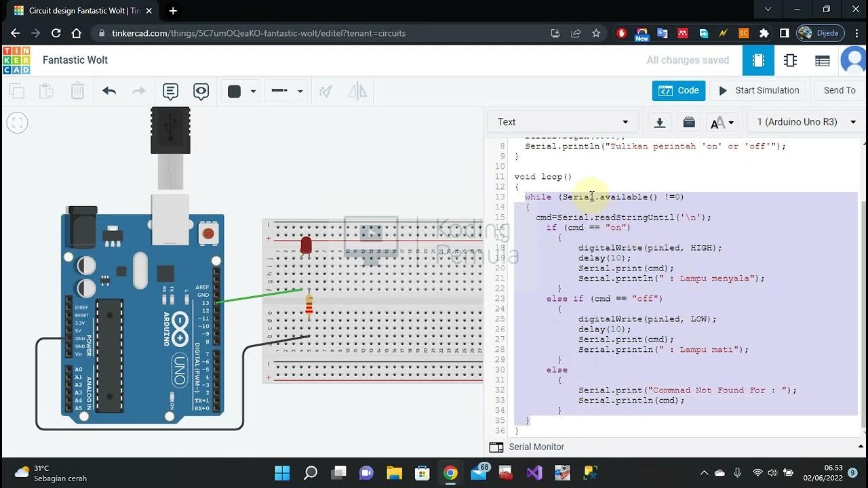Open the Serial Monitor panel
Image resolution: width=868 pixels, height=488 pixels.
click(536, 447)
